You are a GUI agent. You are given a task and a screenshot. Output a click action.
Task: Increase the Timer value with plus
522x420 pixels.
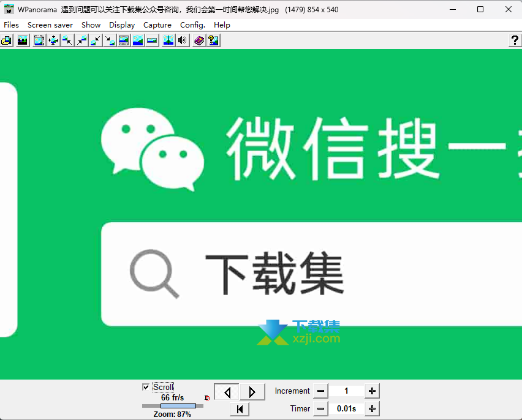tap(372, 409)
